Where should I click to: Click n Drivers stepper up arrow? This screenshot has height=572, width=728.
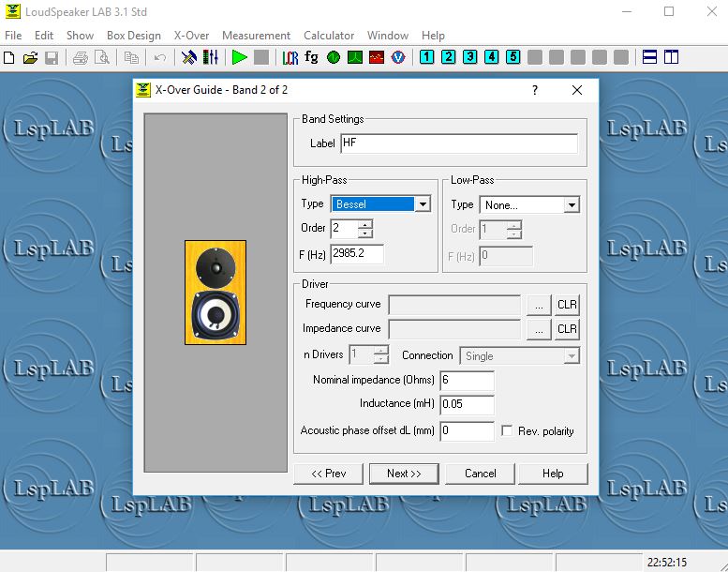[x=381, y=351]
